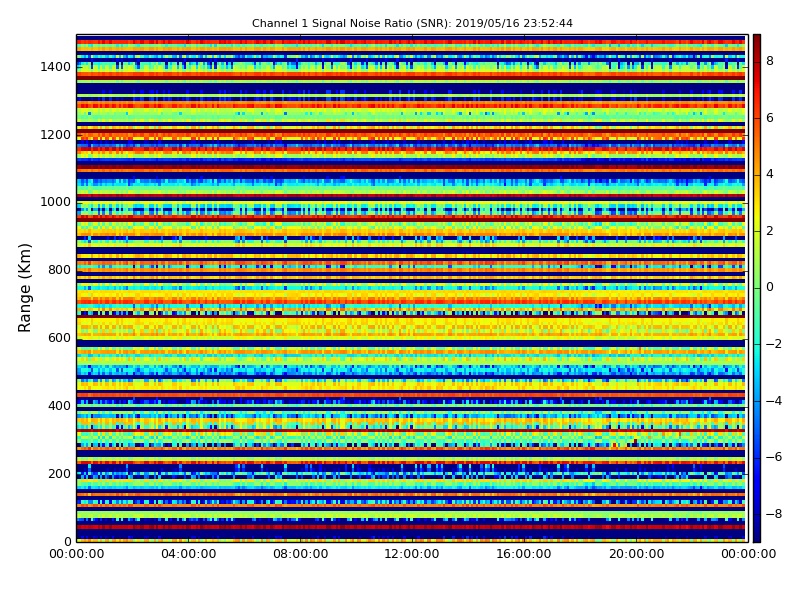Click the 1400 range tick label

[56, 67]
